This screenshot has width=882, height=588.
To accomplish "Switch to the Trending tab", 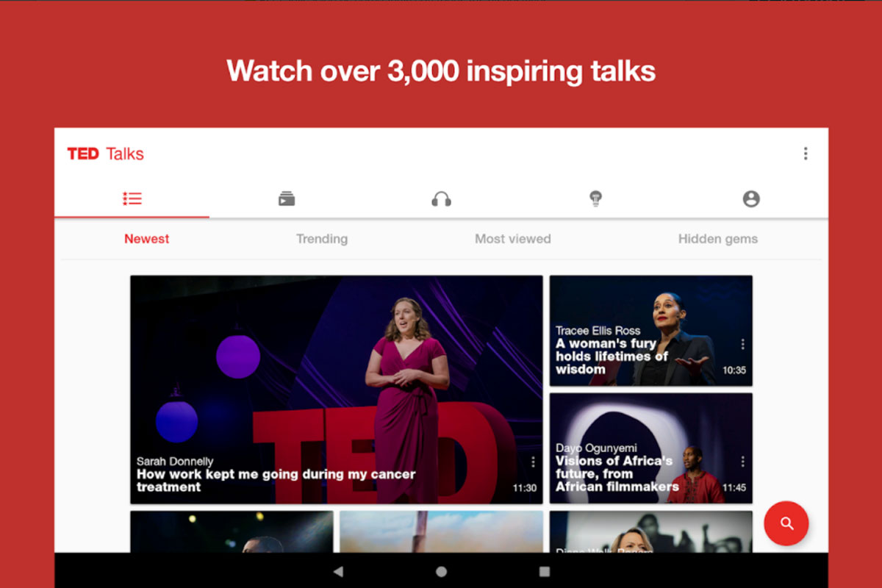I will point(322,239).
